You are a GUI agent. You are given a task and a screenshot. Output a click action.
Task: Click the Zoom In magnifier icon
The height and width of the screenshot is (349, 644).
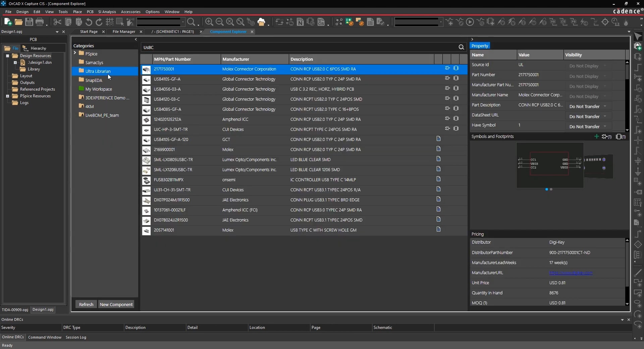pyautogui.click(x=209, y=22)
